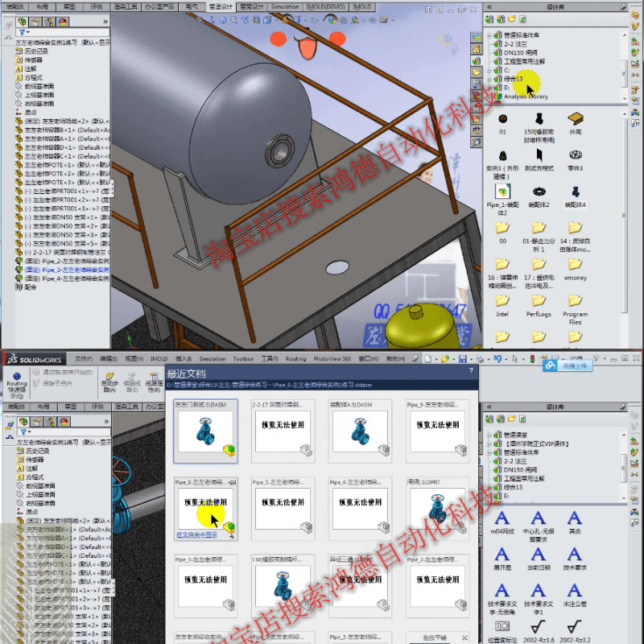Collapse upper Design Library via « chevron
644x644 pixels.
click(x=489, y=6)
